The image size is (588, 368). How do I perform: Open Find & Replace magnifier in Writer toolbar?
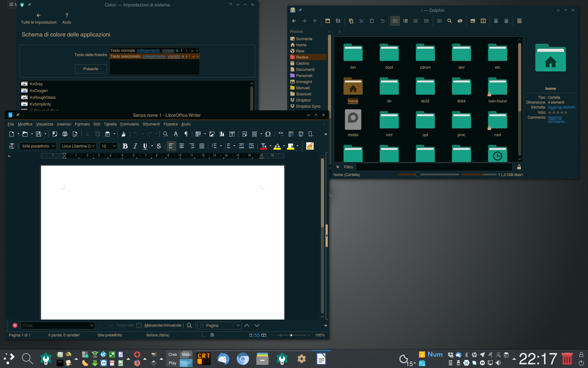pyautogui.click(x=165, y=134)
